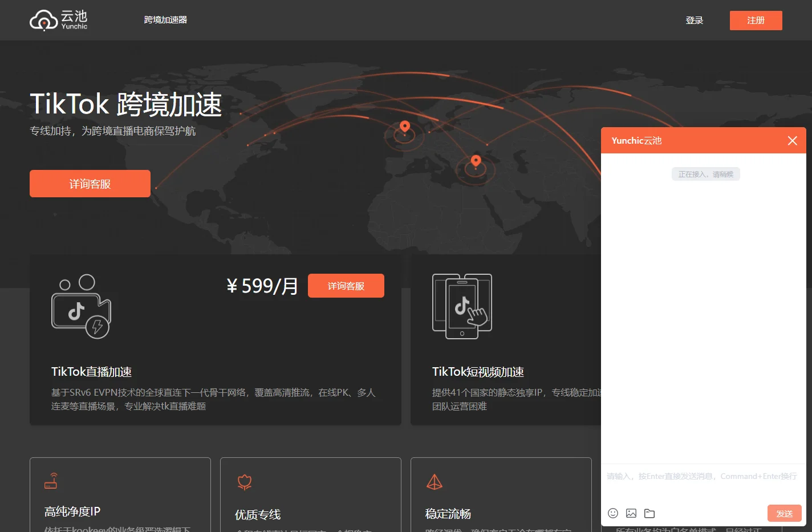Click the 提供41个国家的静态独享IP description
This screenshot has height=532, width=812.
pyautogui.click(x=517, y=399)
